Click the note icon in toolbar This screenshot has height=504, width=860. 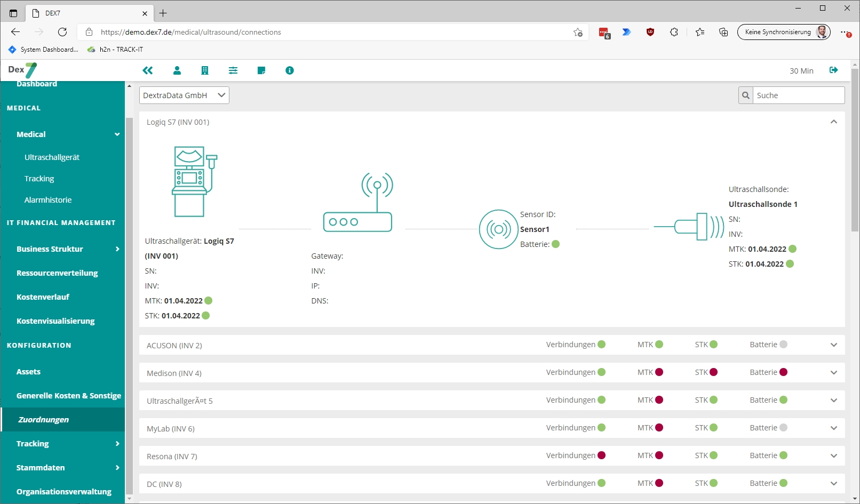261,70
